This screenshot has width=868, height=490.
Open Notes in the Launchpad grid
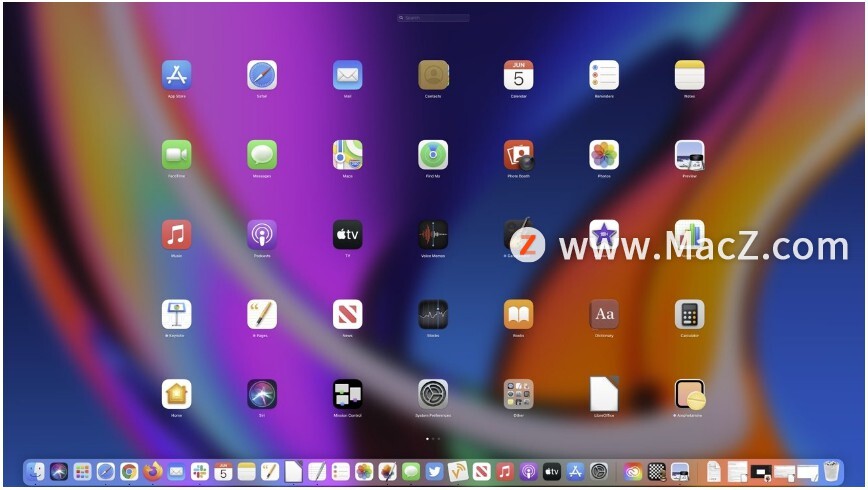[x=690, y=75]
